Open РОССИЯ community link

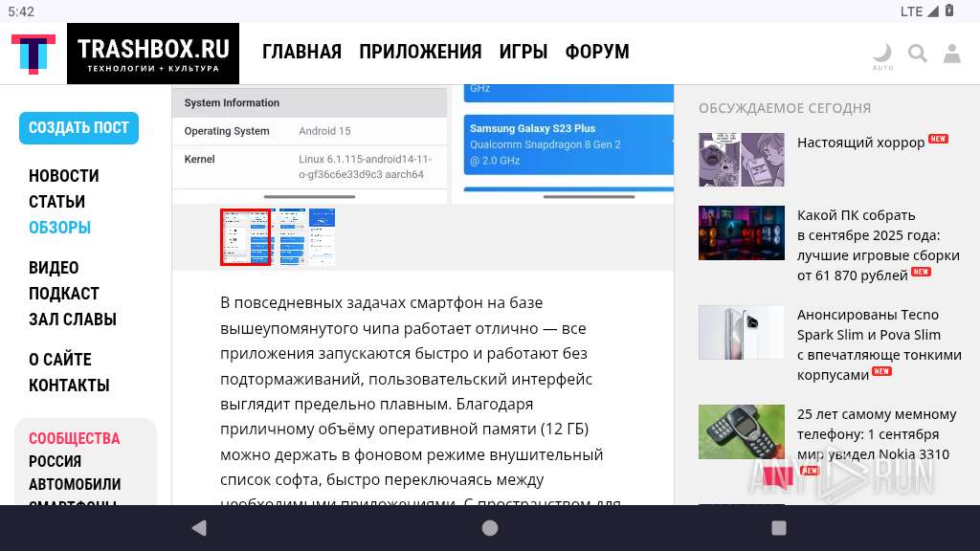point(55,462)
